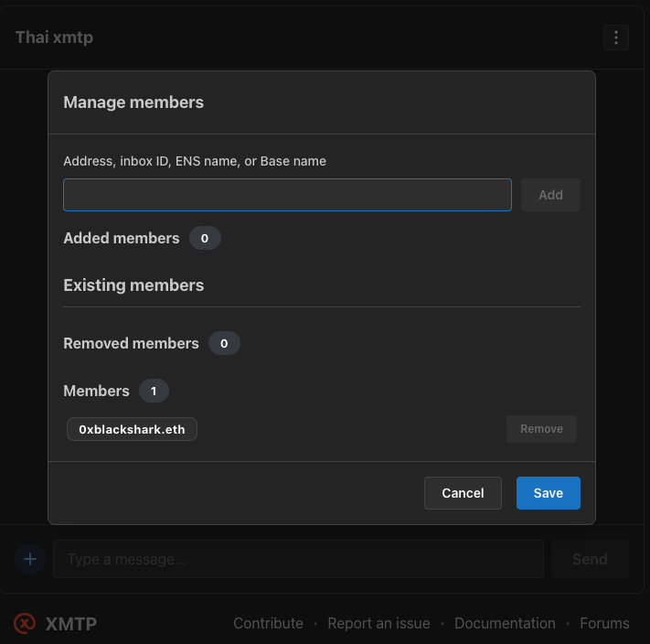Viewport: 650px width, 644px height.
Task: Click the Removed members count badge
Action: click(x=224, y=343)
